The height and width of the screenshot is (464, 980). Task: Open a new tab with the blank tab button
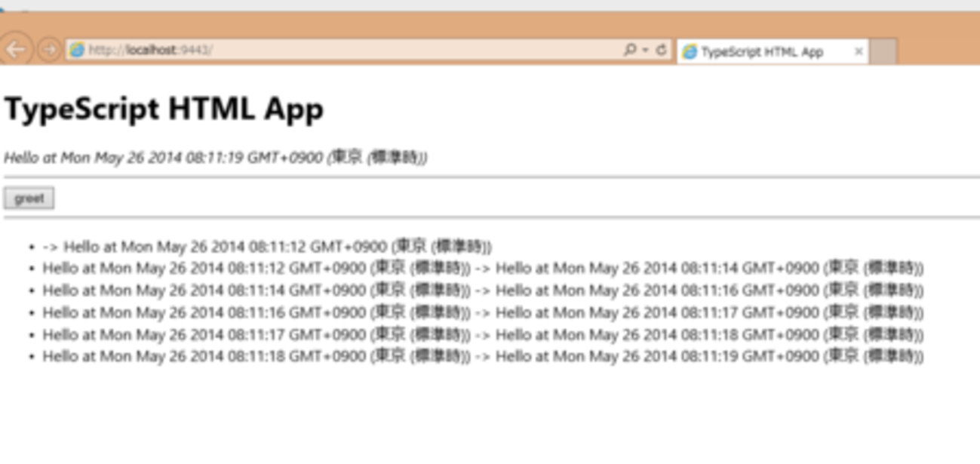(883, 52)
